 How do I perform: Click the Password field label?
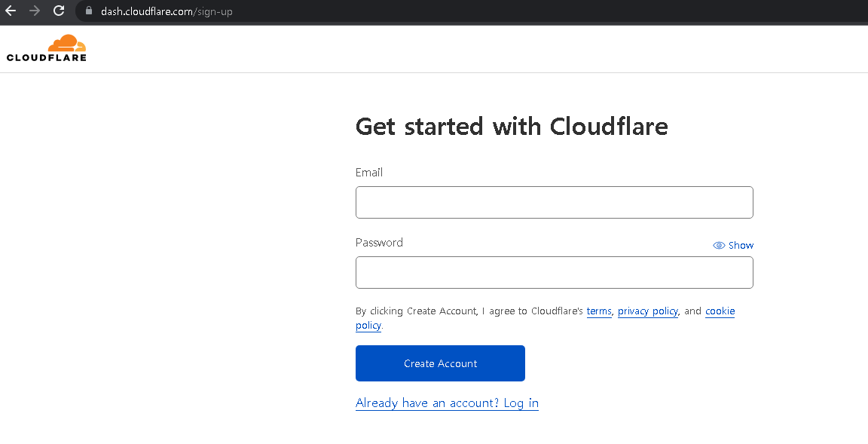click(x=379, y=243)
